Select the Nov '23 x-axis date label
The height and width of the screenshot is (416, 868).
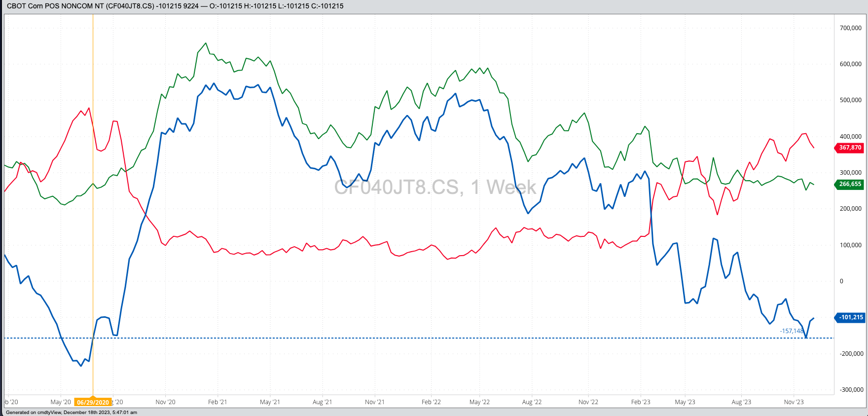pyautogui.click(x=794, y=402)
